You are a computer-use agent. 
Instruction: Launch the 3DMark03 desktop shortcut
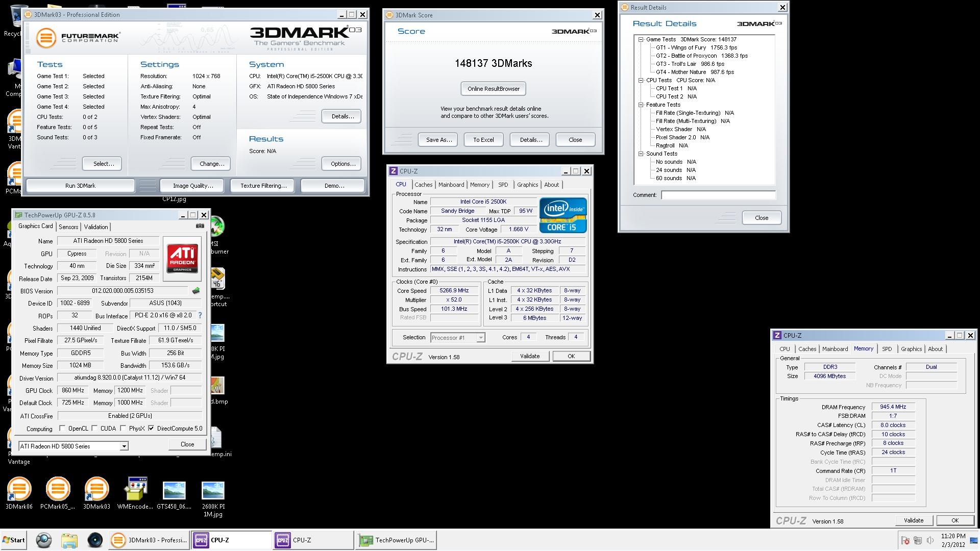point(96,492)
